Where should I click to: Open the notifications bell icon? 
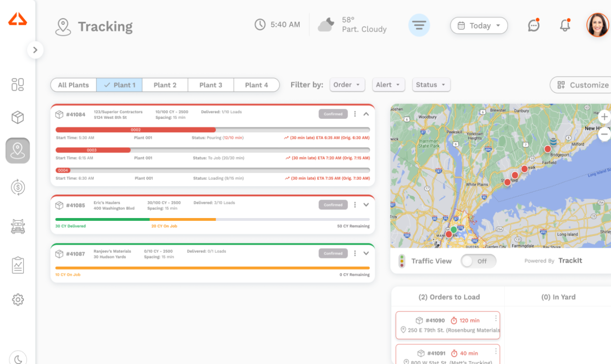click(565, 26)
